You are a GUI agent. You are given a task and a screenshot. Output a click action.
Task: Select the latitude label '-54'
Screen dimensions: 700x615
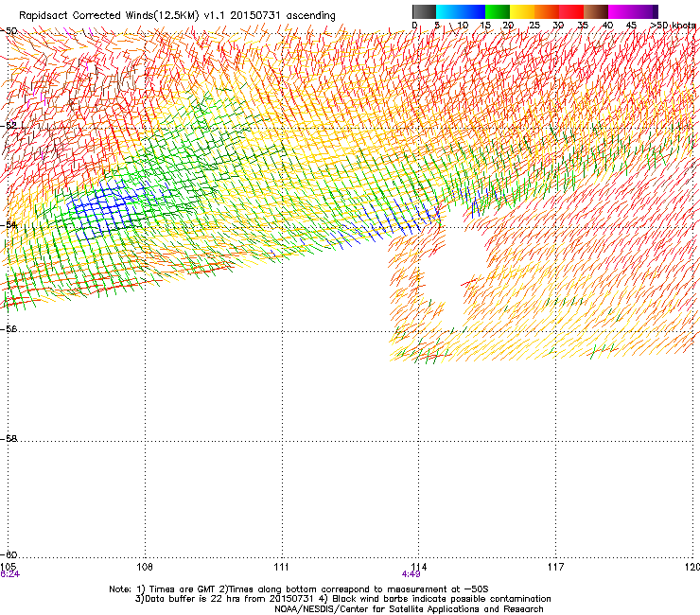(x=9, y=224)
